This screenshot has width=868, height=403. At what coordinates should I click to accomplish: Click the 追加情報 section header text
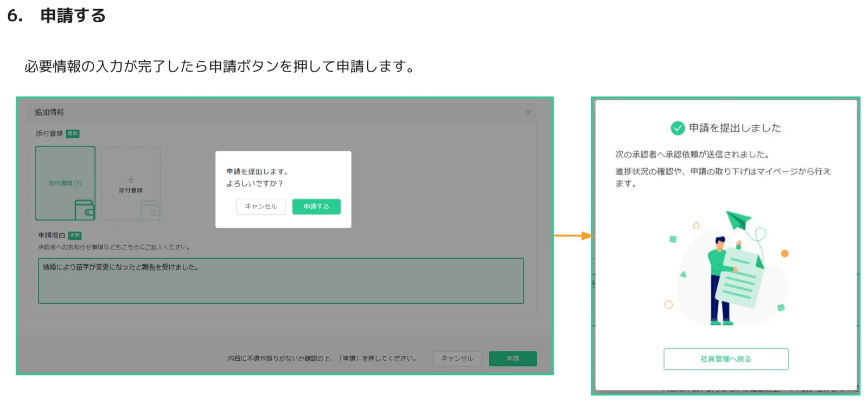pyautogui.click(x=49, y=112)
